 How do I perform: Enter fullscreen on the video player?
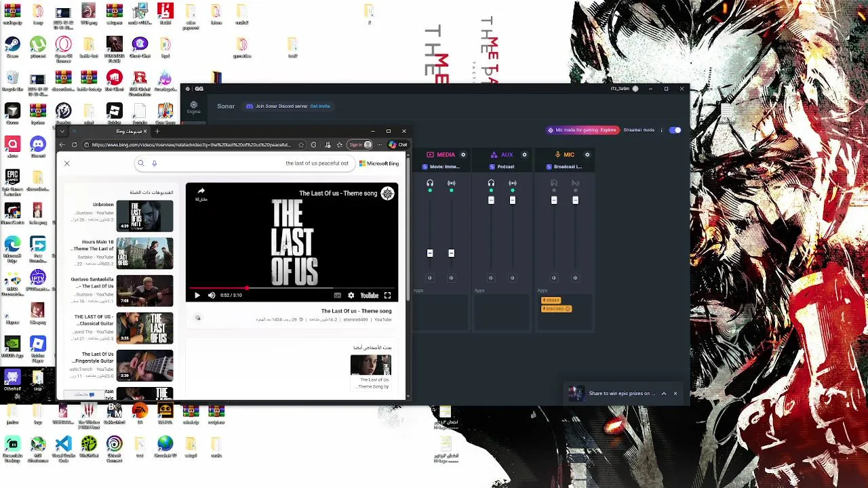387,296
